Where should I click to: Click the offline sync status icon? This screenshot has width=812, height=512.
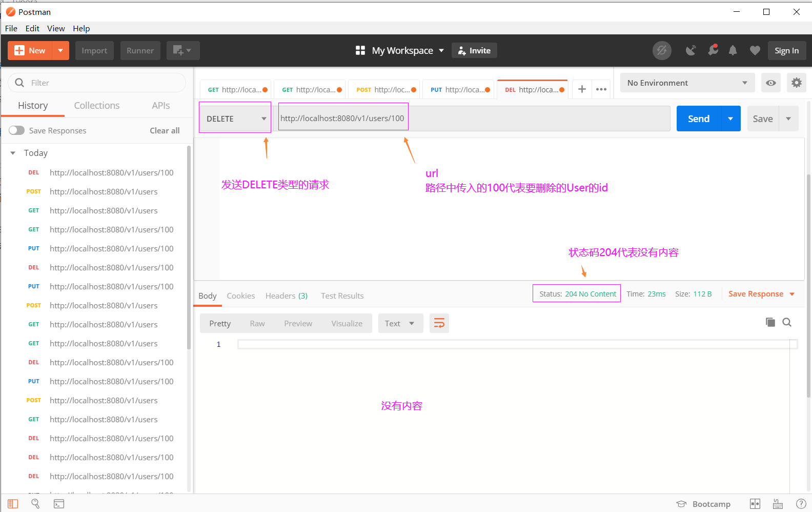pyautogui.click(x=662, y=50)
